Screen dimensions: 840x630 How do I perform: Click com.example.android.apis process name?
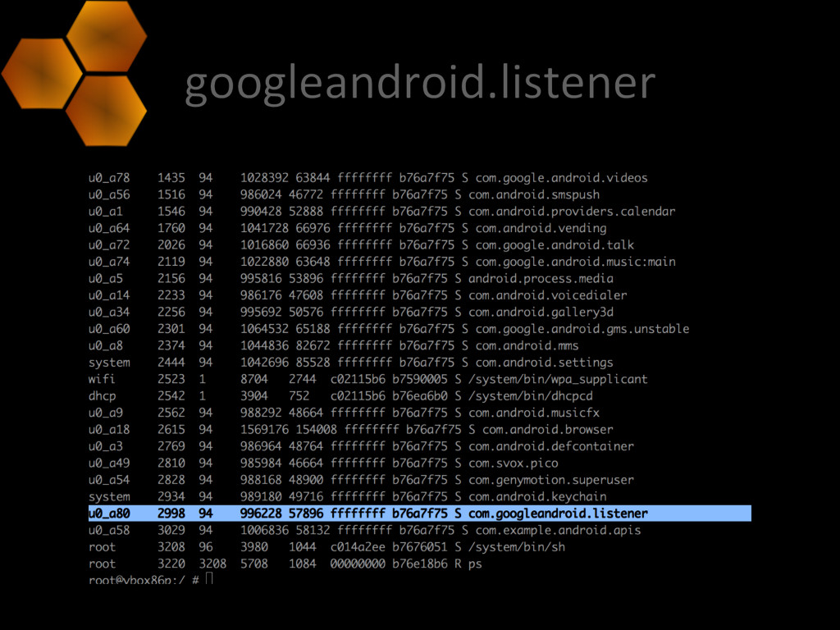pos(558,531)
